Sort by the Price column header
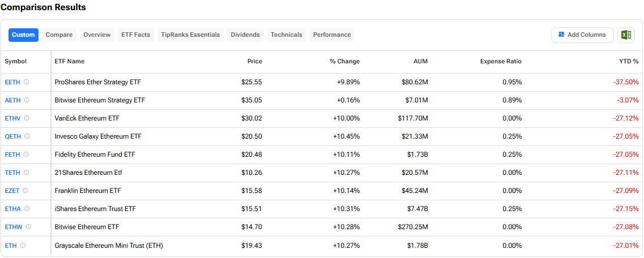This screenshot has width=644, height=258. [x=255, y=62]
